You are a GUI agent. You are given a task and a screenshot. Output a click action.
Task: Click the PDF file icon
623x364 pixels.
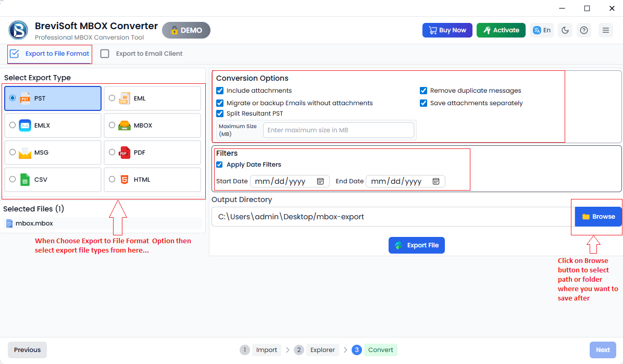tap(124, 153)
